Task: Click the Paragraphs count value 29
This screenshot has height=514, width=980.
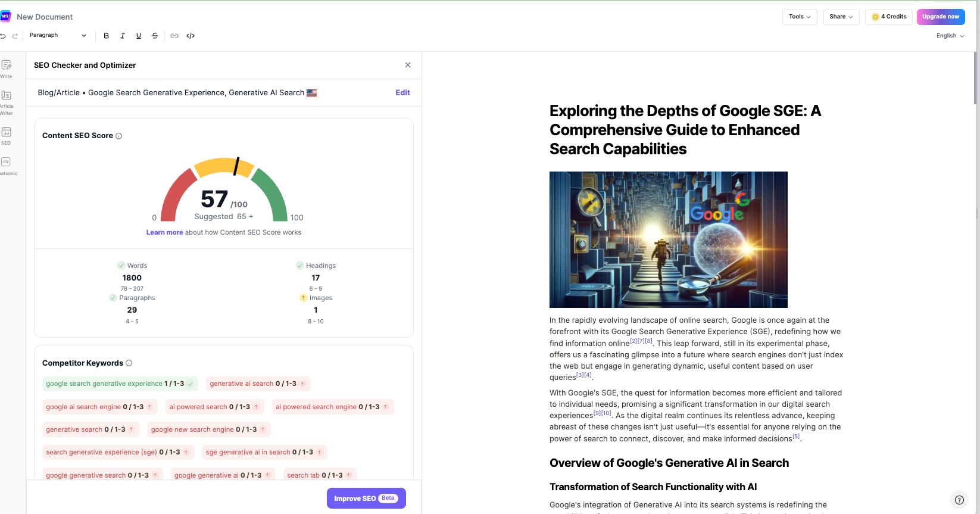Action: click(x=132, y=310)
